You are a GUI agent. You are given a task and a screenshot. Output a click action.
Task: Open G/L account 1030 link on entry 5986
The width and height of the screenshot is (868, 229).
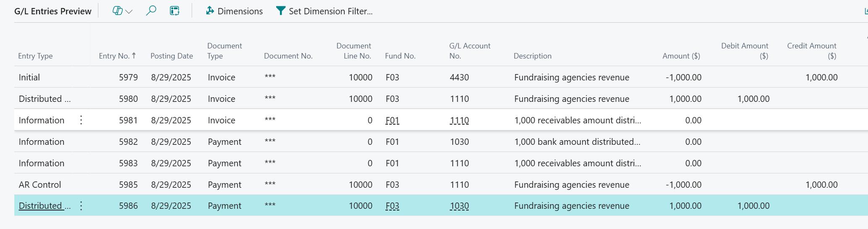tap(459, 206)
